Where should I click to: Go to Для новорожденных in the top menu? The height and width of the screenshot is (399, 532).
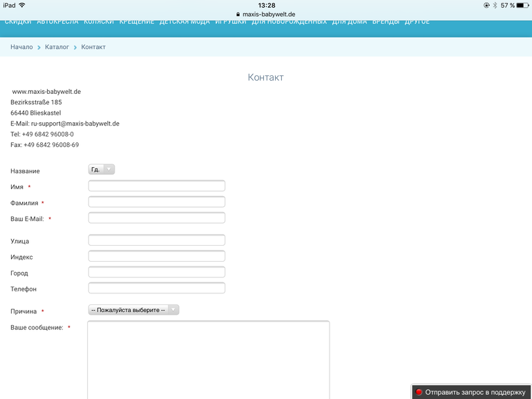click(x=289, y=21)
